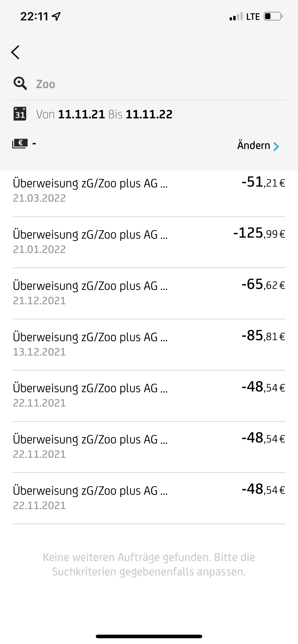298x644 pixels.
Task: Tap the blue chevron next to Ändern
Action: click(x=276, y=146)
